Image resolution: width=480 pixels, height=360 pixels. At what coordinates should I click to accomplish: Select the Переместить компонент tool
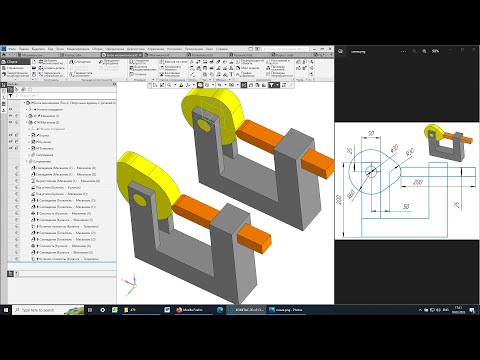pyautogui.click(x=81, y=74)
